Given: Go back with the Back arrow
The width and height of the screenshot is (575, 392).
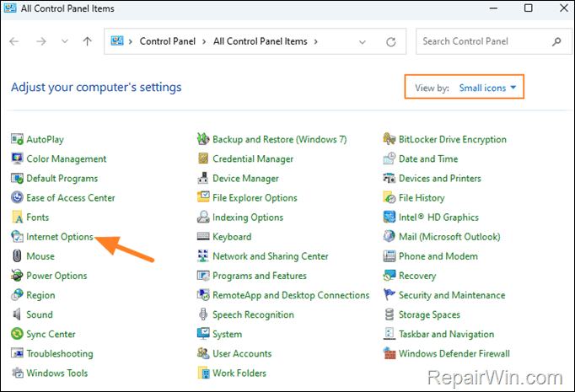Looking at the screenshot, I should pyautogui.click(x=14, y=41).
